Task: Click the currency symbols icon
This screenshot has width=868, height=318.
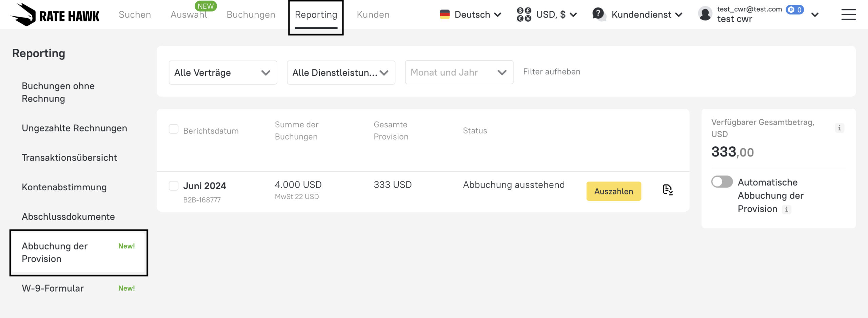Action: coord(524,15)
